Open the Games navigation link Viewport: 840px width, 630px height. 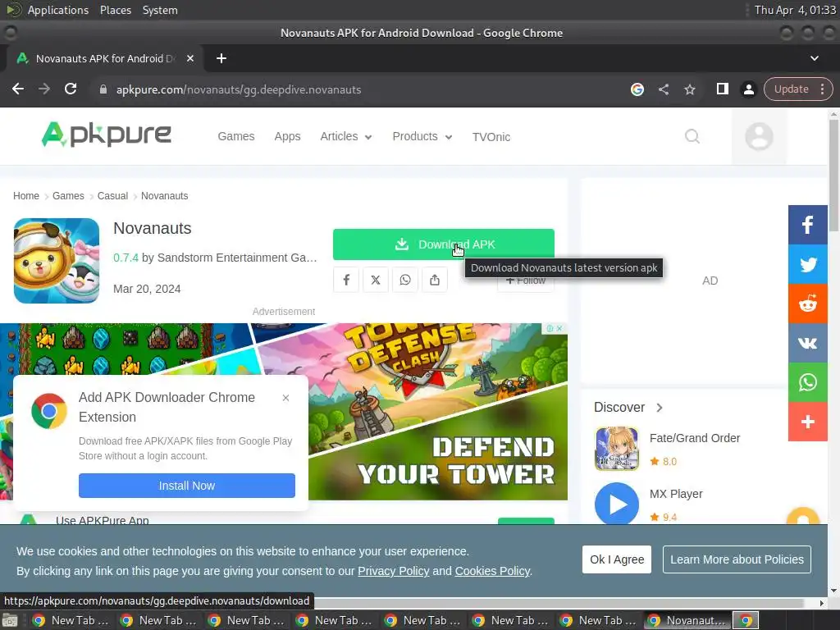[235, 137]
